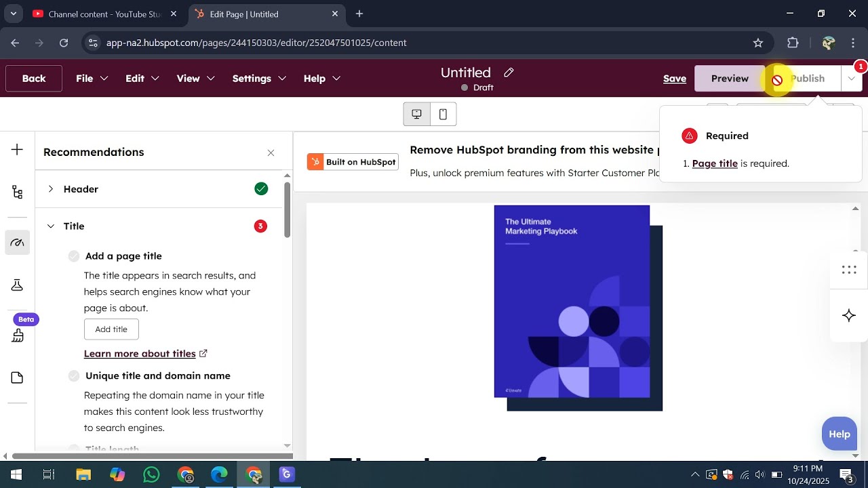Go back in browser history
The height and width of the screenshot is (488, 868).
(15, 43)
